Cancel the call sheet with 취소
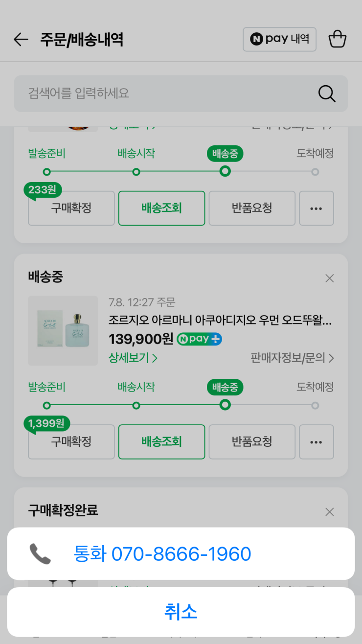This screenshot has height=644, width=362. pos(181,612)
